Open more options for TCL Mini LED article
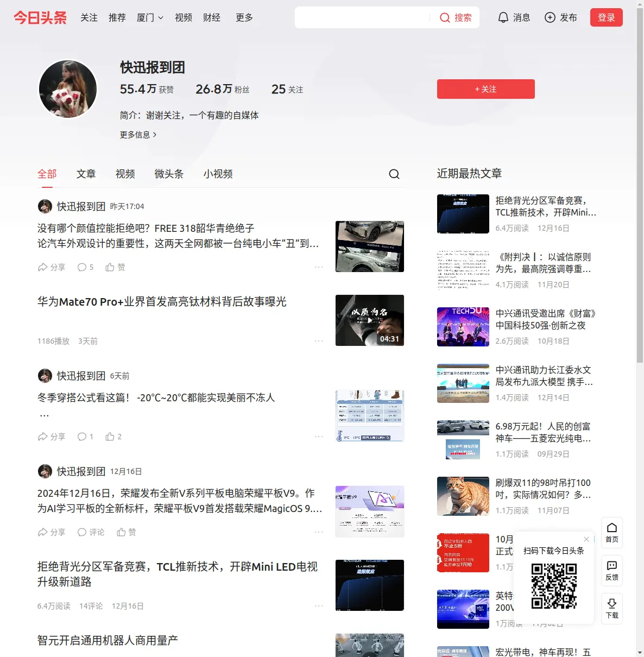The image size is (644, 657). [x=319, y=606]
